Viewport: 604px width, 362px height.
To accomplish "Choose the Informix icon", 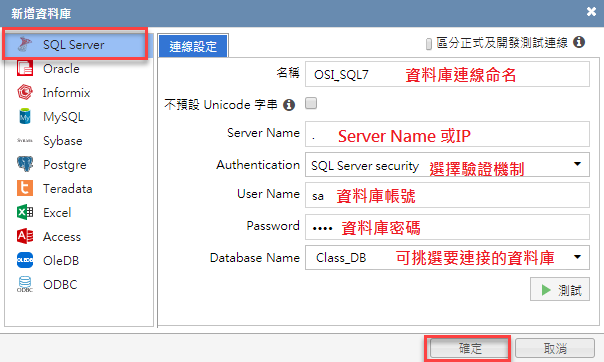I will pos(25,92).
